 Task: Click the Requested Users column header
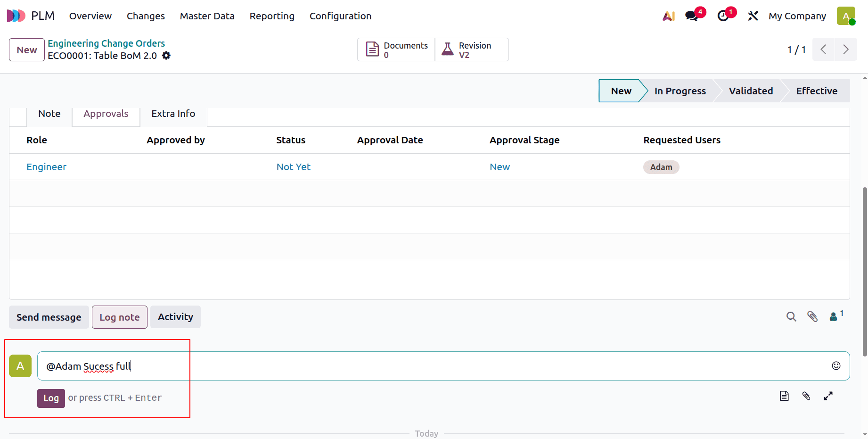(682, 140)
